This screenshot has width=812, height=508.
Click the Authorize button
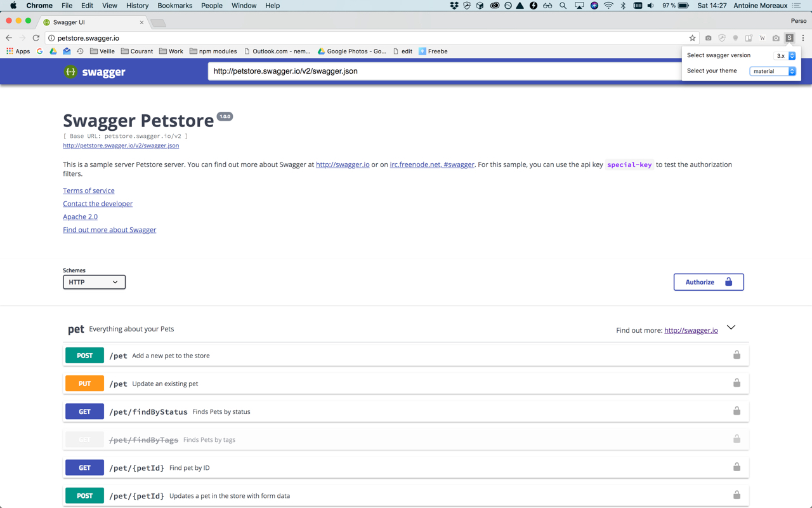[x=709, y=282]
